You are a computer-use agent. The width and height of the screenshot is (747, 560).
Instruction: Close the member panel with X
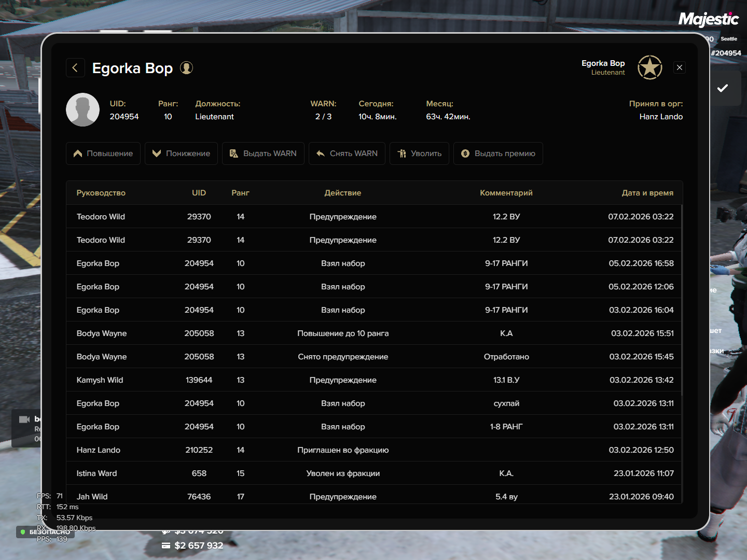point(679,67)
